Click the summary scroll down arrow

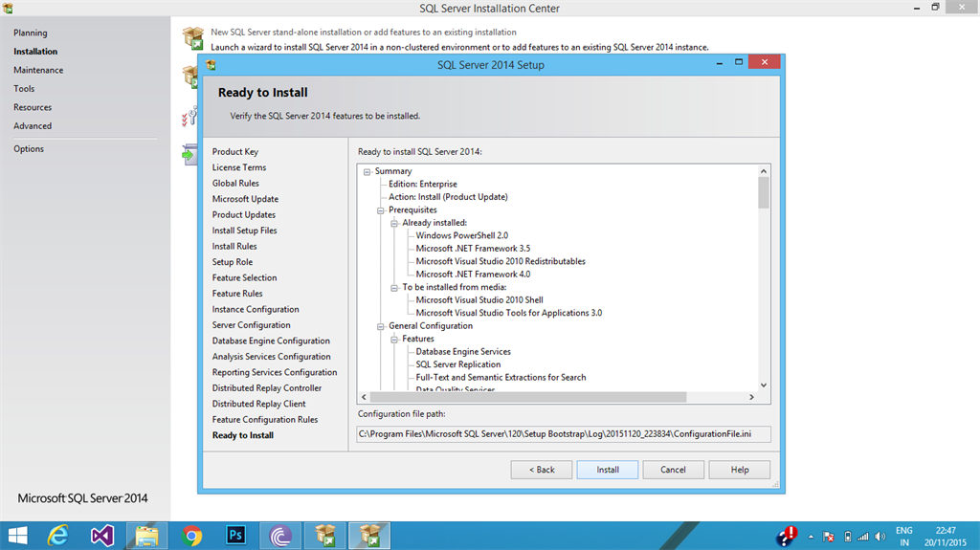(x=763, y=385)
